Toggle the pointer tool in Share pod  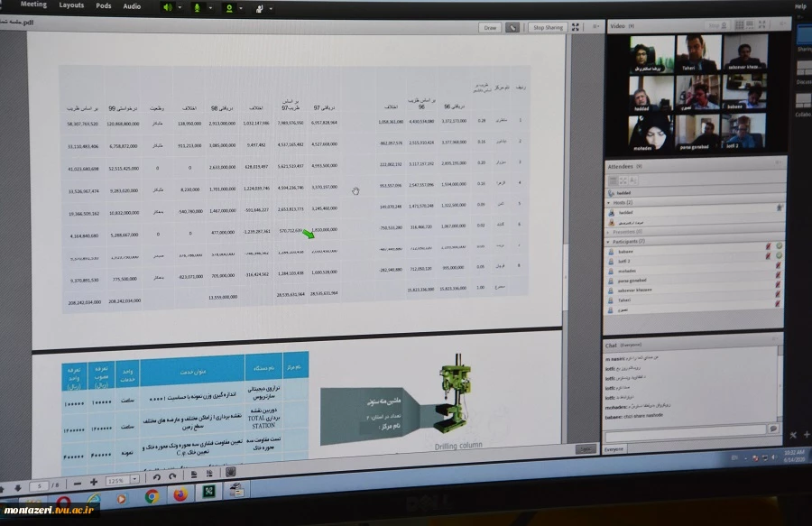(x=512, y=27)
